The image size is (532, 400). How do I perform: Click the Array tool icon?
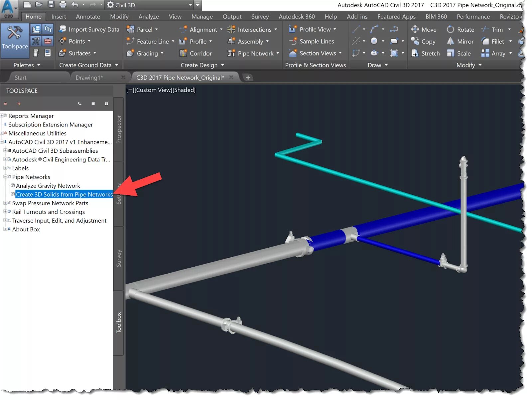485,53
